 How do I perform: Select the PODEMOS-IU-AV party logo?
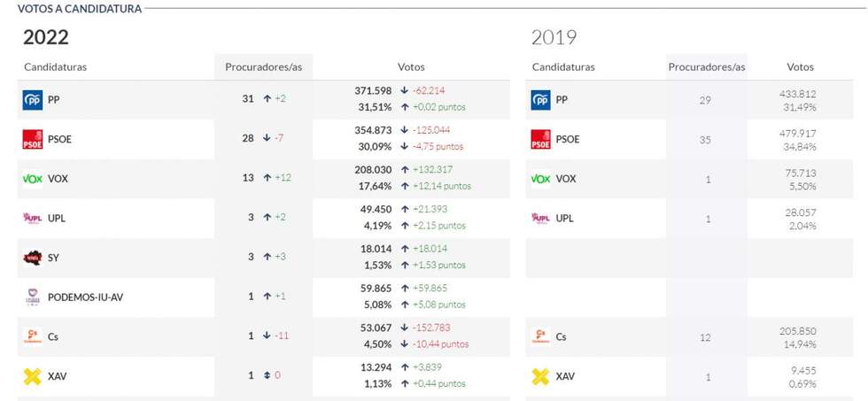coord(32,297)
